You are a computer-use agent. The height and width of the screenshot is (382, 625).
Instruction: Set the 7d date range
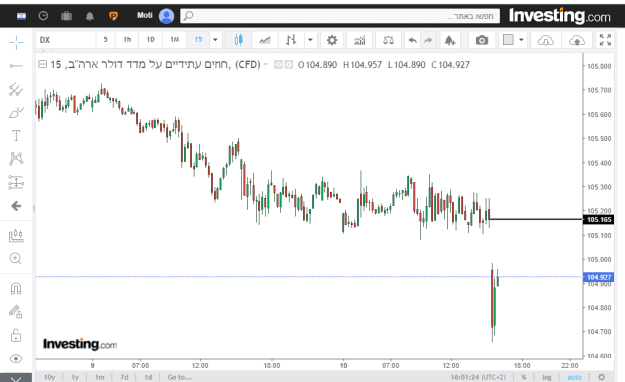[x=124, y=377]
